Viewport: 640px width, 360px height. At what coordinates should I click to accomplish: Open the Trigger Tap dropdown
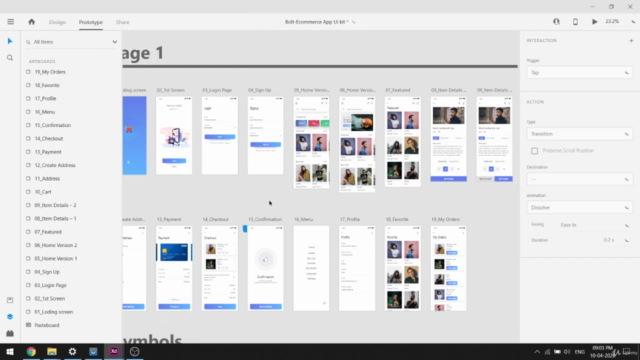[580, 73]
